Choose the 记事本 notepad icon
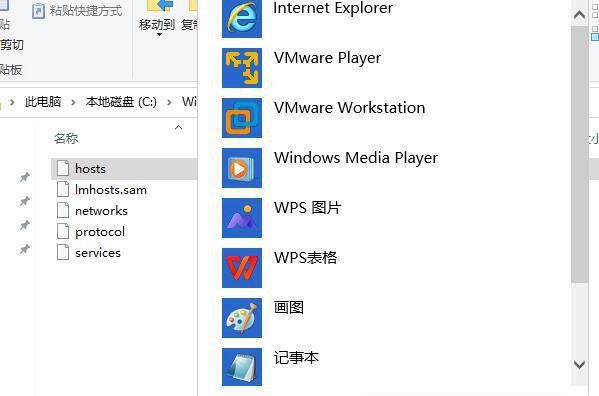Image resolution: width=599 pixels, height=396 pixels. 242,367
